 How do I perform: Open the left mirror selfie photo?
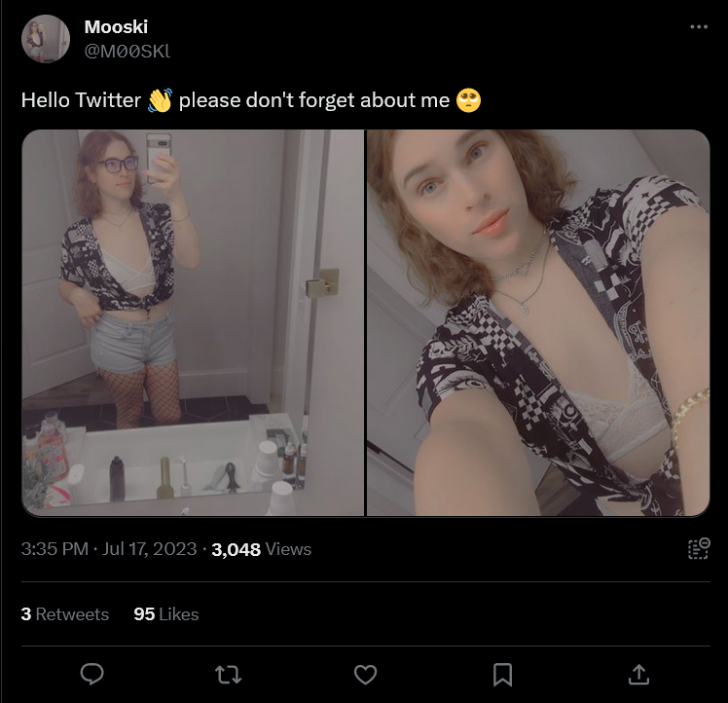click(x=193, y=323)
